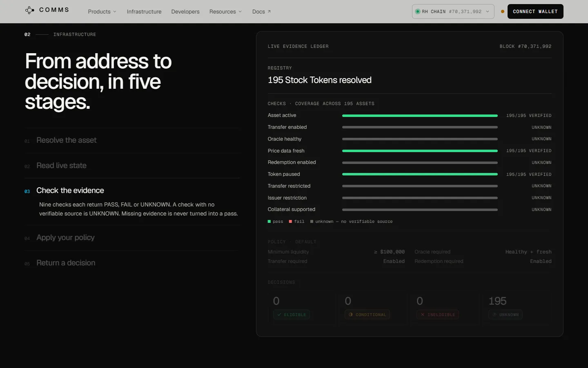
Task: Click the green RH Chain status dot
Action: pos(418,11)
